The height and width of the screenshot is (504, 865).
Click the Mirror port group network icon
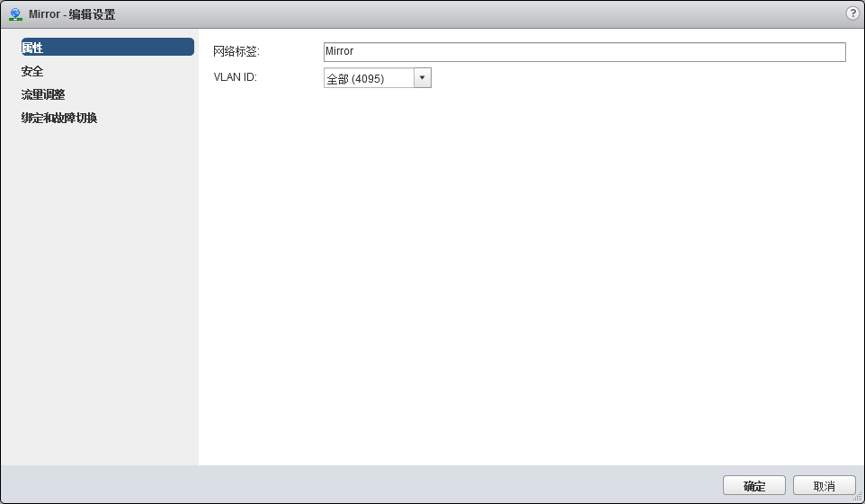tap(15, 14)
